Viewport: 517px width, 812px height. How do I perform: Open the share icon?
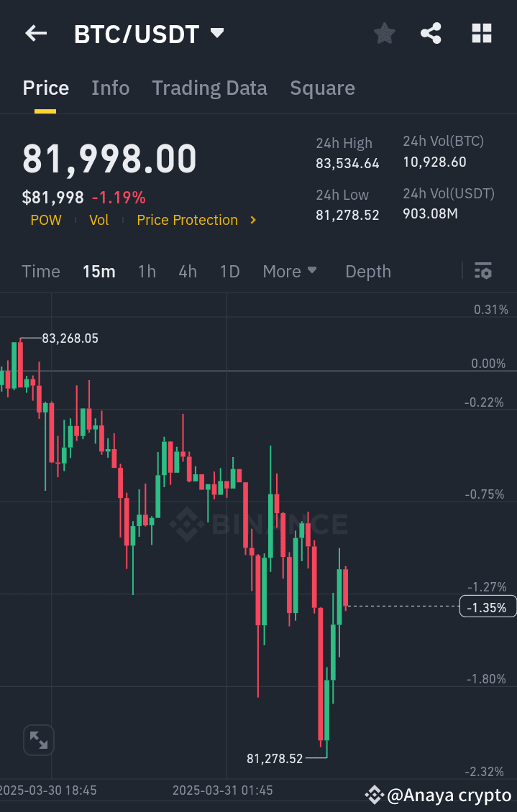(431, 33)
